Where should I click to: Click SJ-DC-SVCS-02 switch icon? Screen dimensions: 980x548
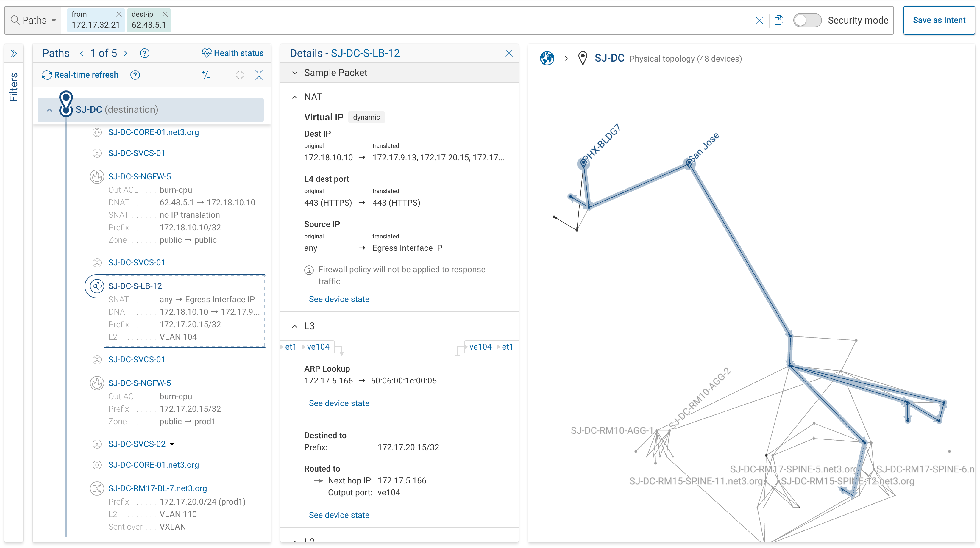(x=97, y=444)
